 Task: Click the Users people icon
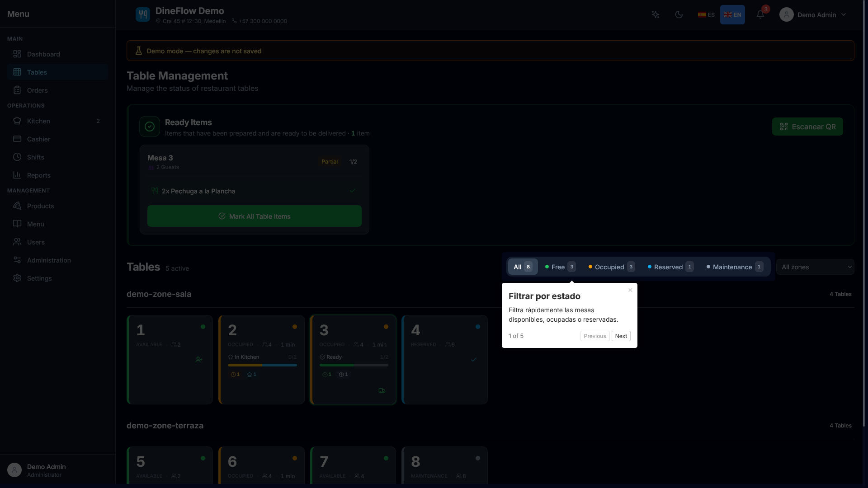(17, 242)
